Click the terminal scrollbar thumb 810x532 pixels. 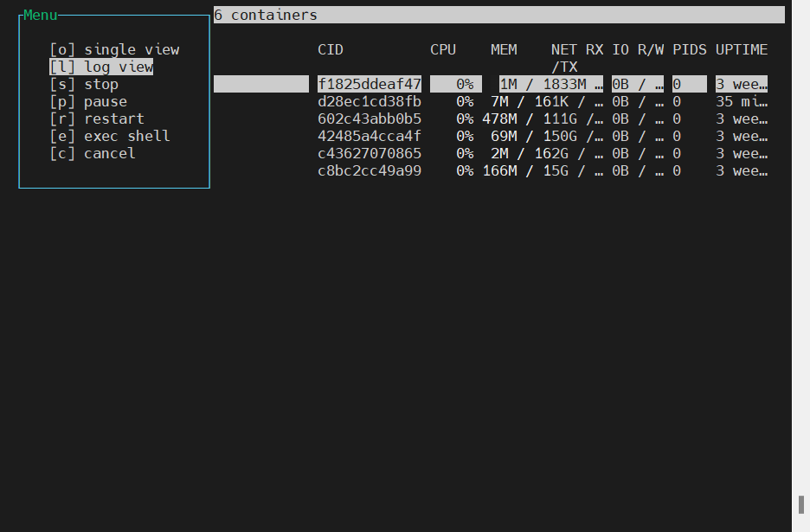pyautogui.click(x=800, y=504)
